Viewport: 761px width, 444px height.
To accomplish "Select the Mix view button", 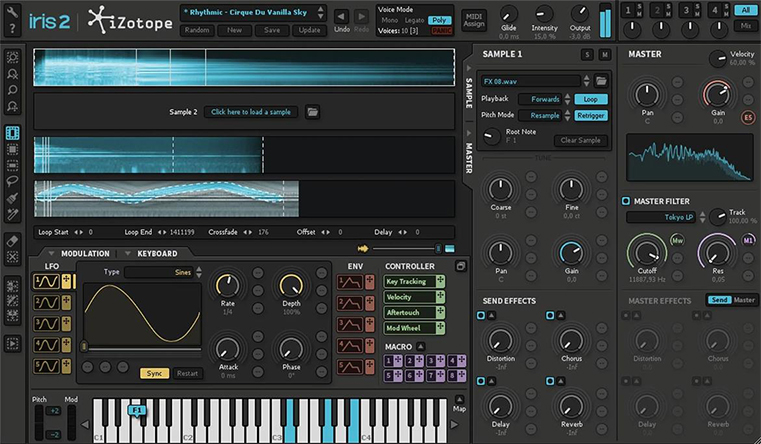I will click(x=745, y=26).
